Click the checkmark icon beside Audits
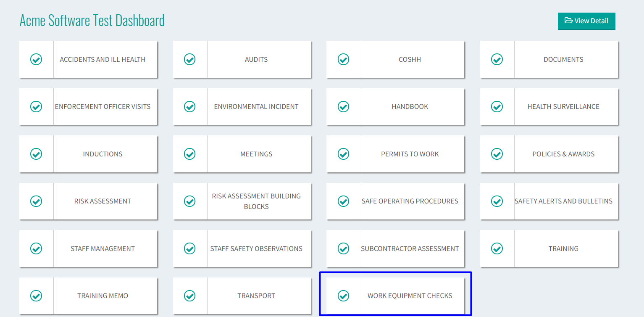644x317 pixels. pyautogui.click(x=190, y=60)
